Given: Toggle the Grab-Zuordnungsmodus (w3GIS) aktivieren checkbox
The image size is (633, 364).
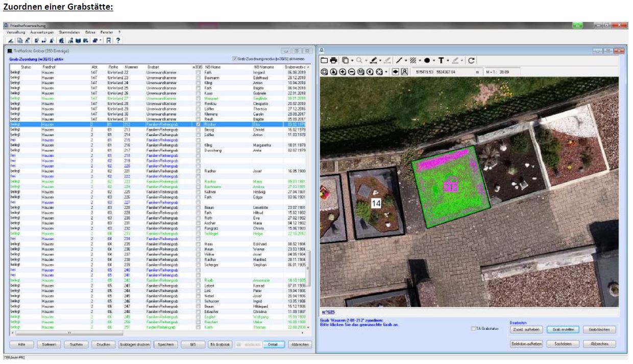Looking at the screenshot, I should click(234, 59).
